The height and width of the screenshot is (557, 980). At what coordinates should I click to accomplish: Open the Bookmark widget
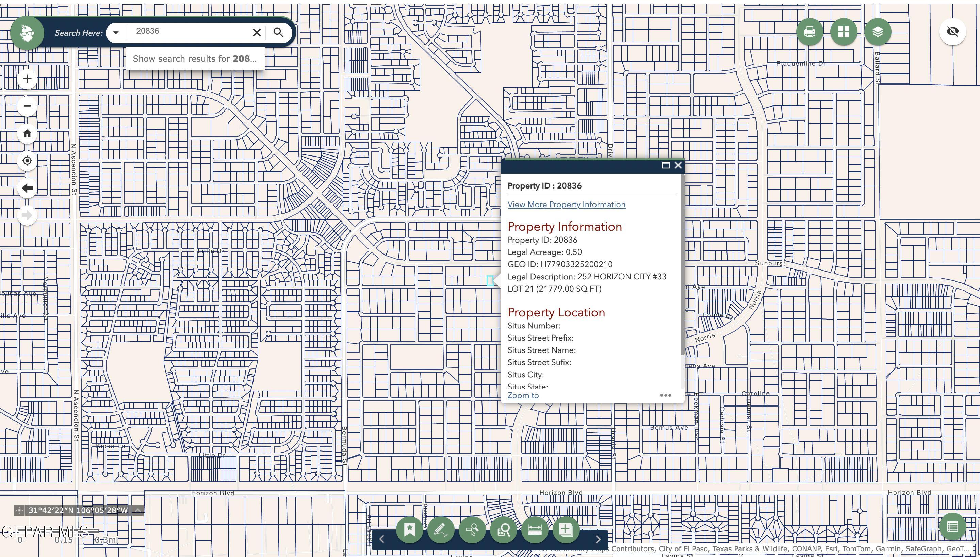409,529
